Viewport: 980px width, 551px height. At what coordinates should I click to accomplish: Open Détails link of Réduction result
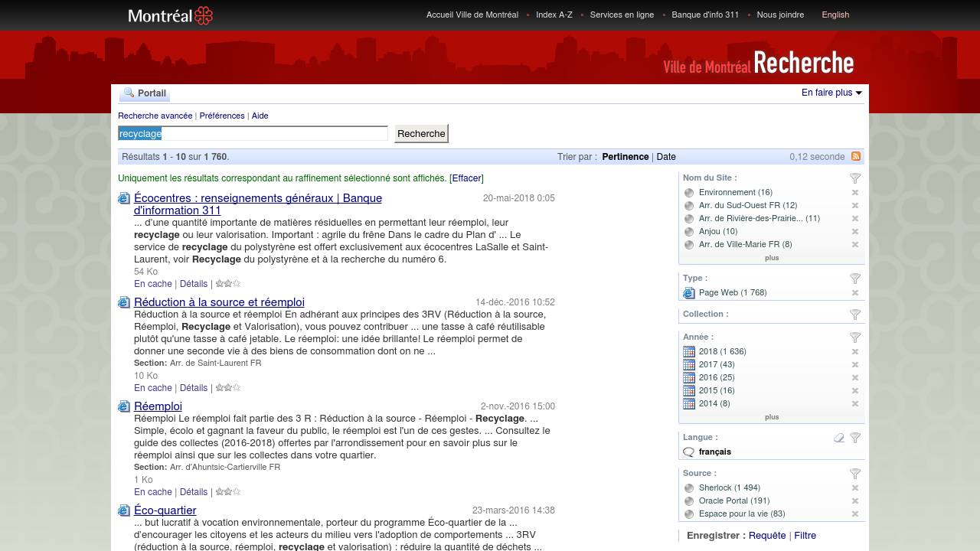(194, 388)
